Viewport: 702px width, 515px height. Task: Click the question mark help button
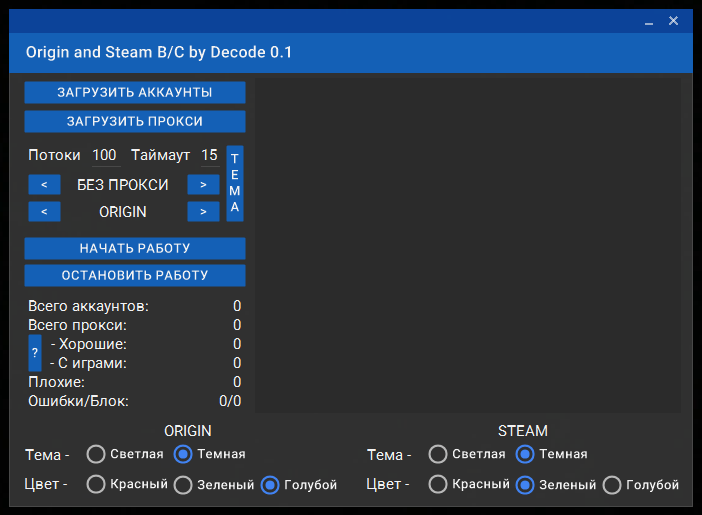pyautogui.click(x=35, y=353)
